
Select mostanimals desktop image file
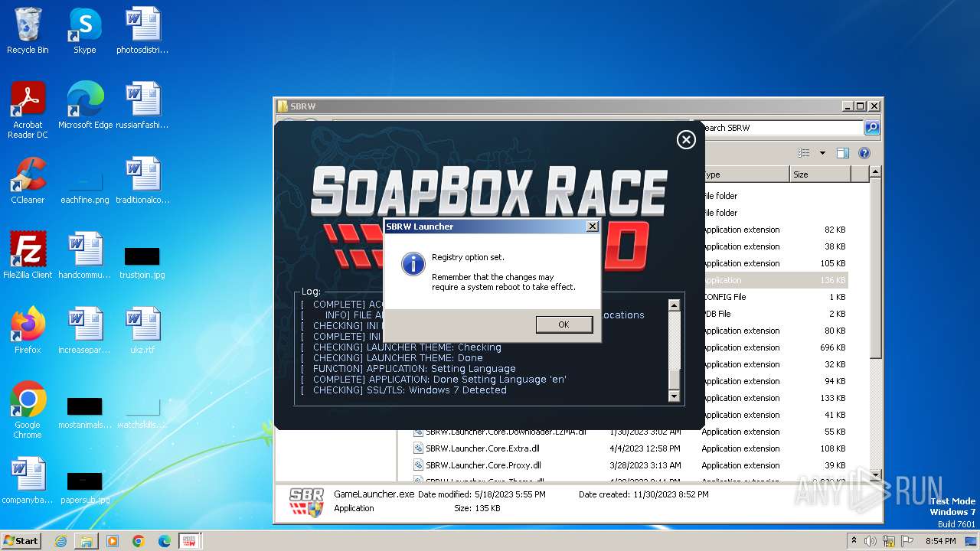pos(85,412)
